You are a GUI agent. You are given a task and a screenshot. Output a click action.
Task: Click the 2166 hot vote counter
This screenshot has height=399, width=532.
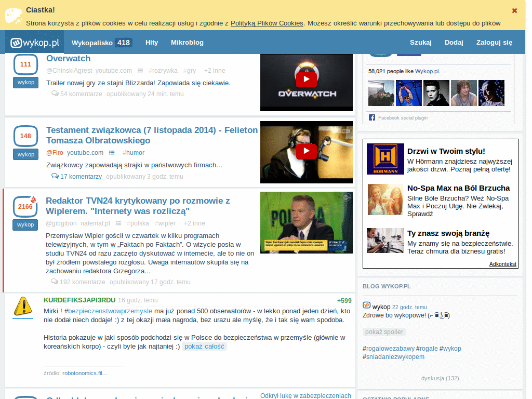click(25, 207)
